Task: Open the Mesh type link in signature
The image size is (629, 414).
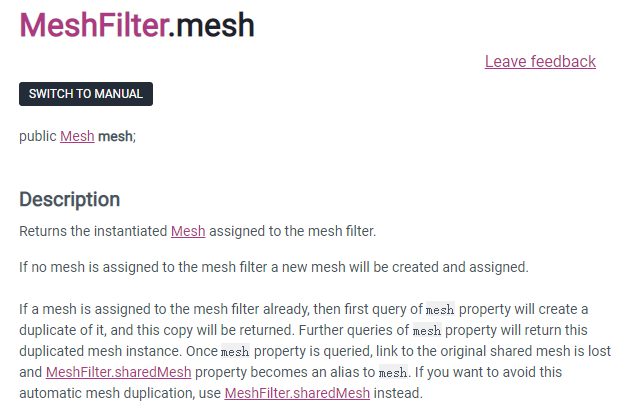Action: pyautogui.click(x=77, y=136)
